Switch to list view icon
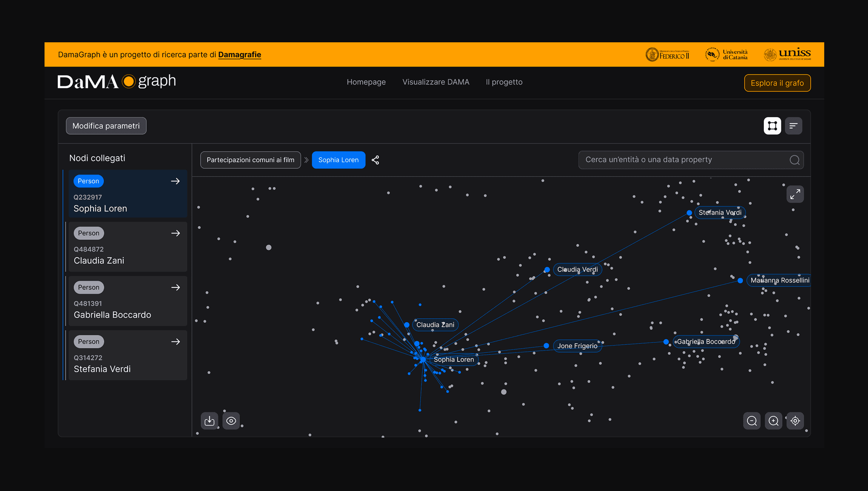868x491 pixels. point(793,126)
